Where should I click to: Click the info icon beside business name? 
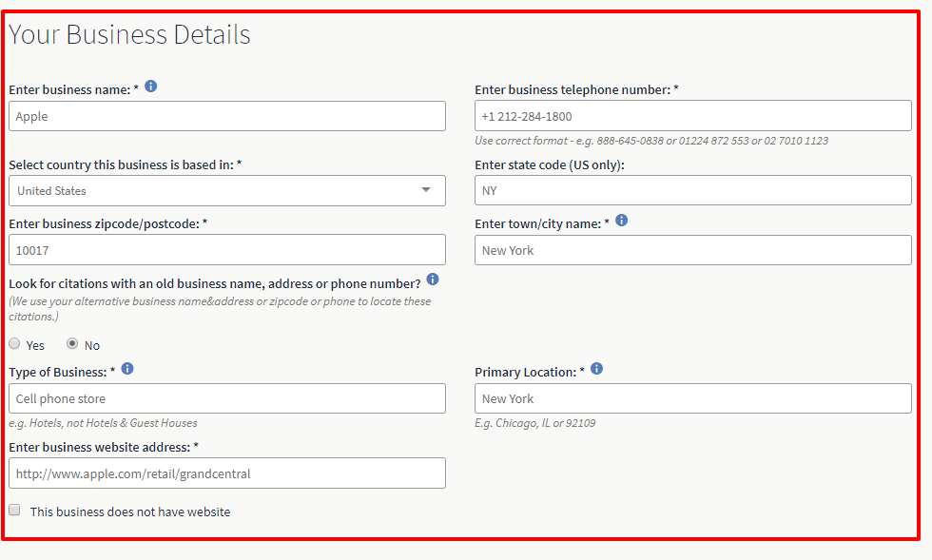click(151, 87)
